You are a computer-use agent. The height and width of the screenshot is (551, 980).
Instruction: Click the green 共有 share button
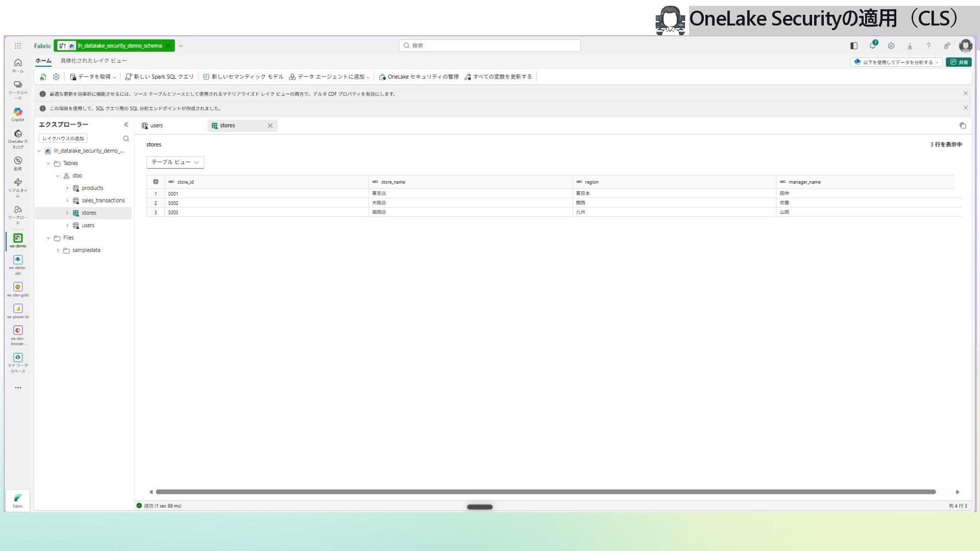[959, 62]
